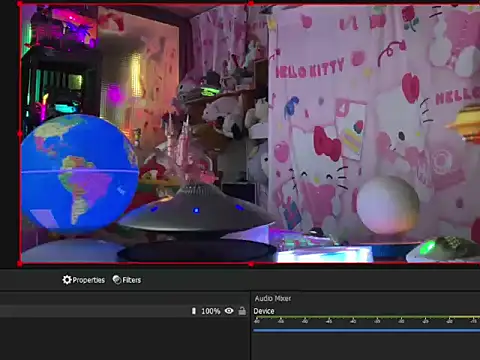Click the bottom-center red resize handle of preview

251,264
